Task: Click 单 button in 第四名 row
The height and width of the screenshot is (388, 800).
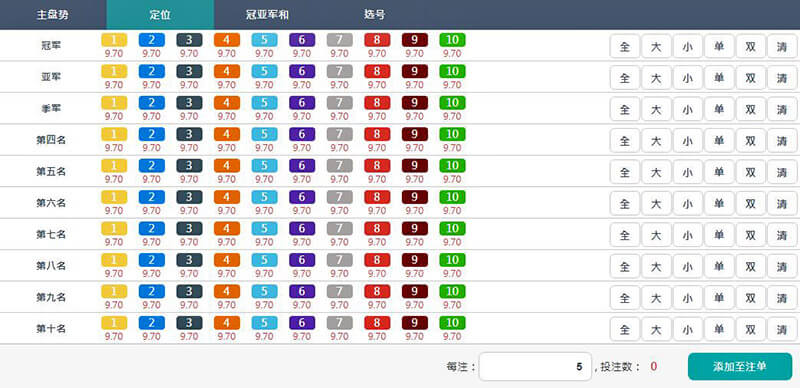Action: [719, 141]
